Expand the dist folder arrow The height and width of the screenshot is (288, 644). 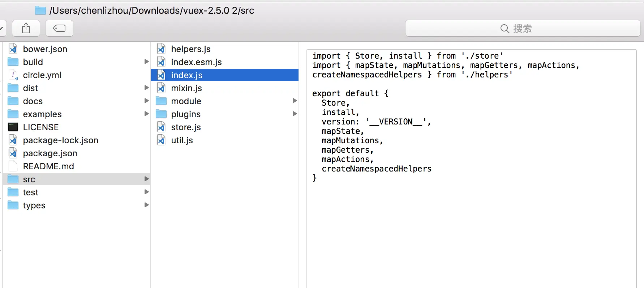146,88
